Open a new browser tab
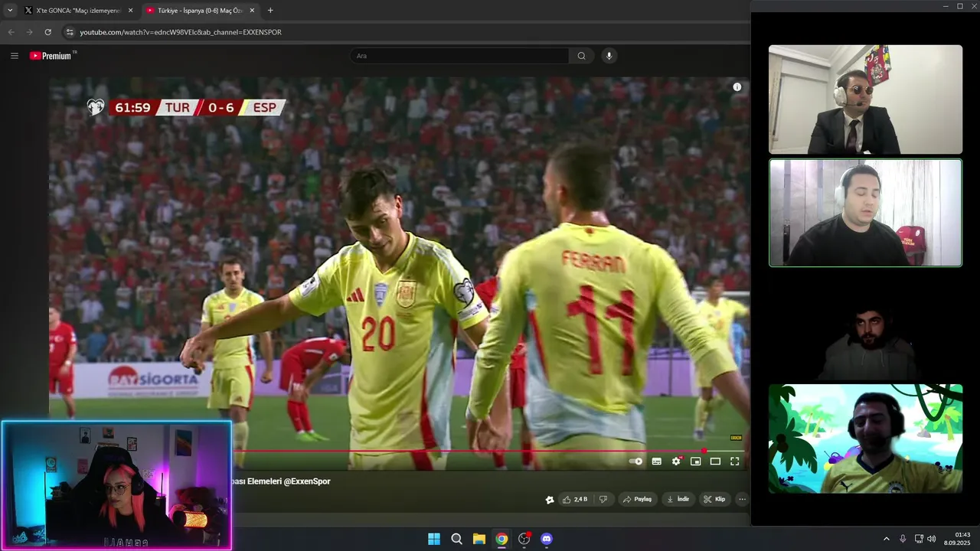This screenshot has height=551, width=980. pos(270,11)
